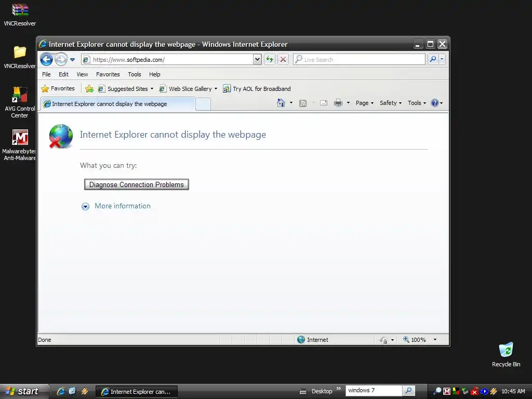Expand the Desktop toolbar chevron

tap(339, 389)
